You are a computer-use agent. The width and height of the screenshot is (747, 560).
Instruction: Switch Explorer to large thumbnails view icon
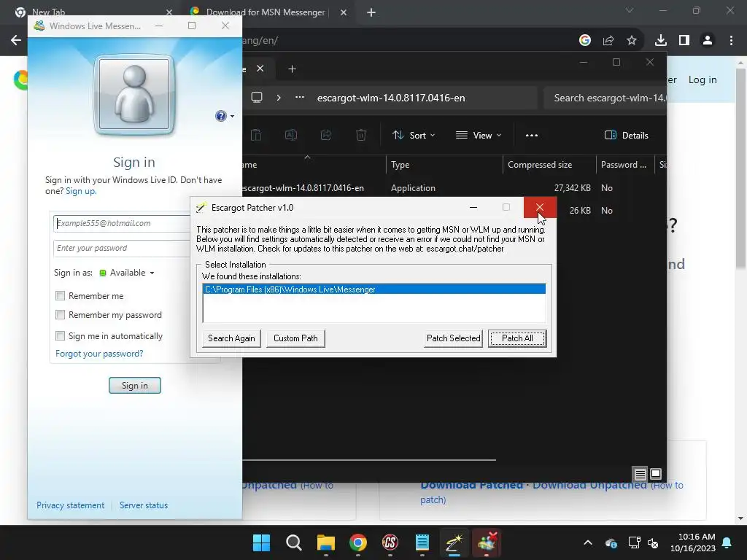point(656,474)
